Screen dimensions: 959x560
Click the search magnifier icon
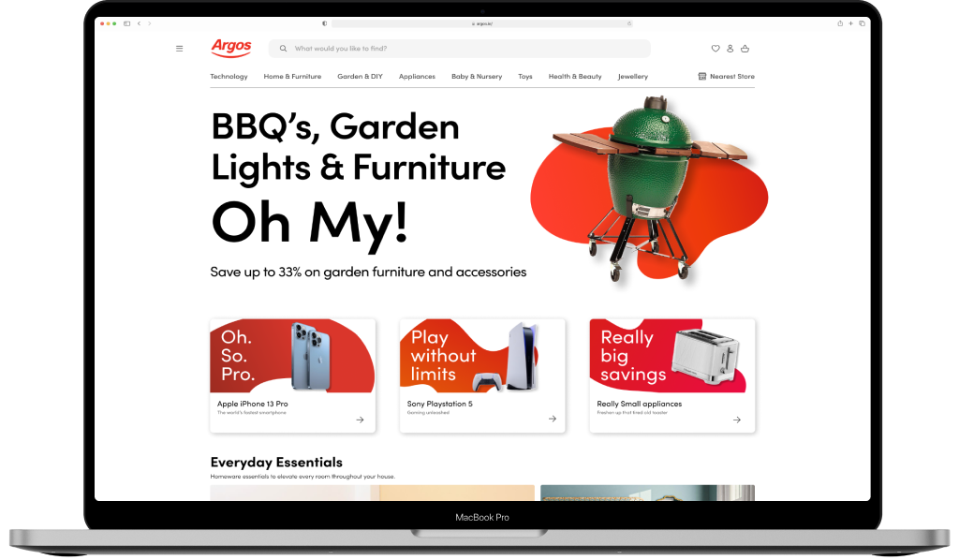click(283, 49)
